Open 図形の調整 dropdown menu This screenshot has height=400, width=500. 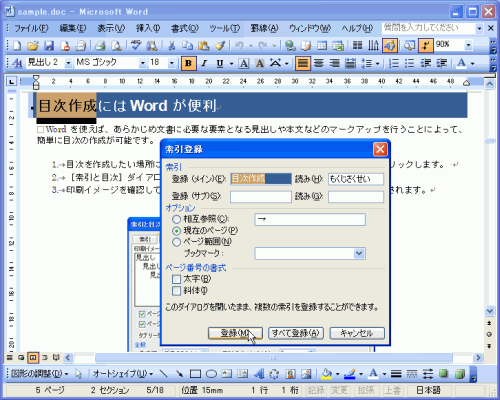(x=39, y=374)
